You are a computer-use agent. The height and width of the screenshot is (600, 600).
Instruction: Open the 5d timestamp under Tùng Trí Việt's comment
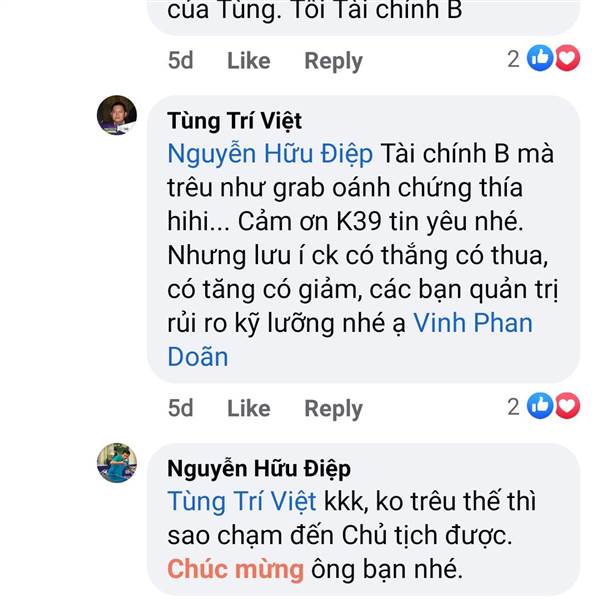tap(181, 408)
